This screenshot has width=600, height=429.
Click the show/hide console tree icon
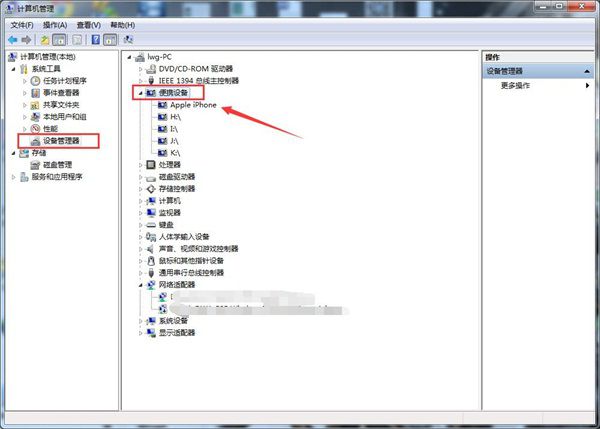click(59, 39)
